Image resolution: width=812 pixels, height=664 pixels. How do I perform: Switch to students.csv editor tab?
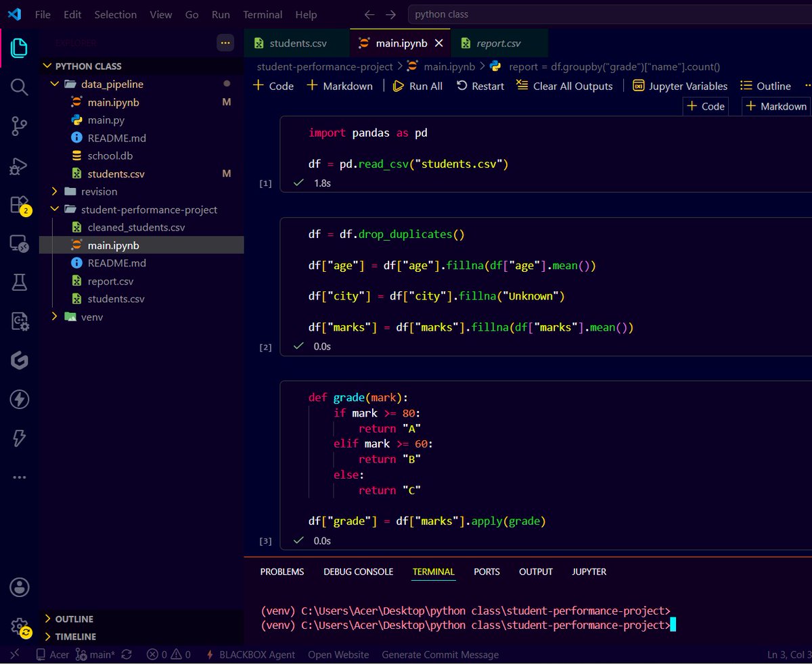point(297,43)
